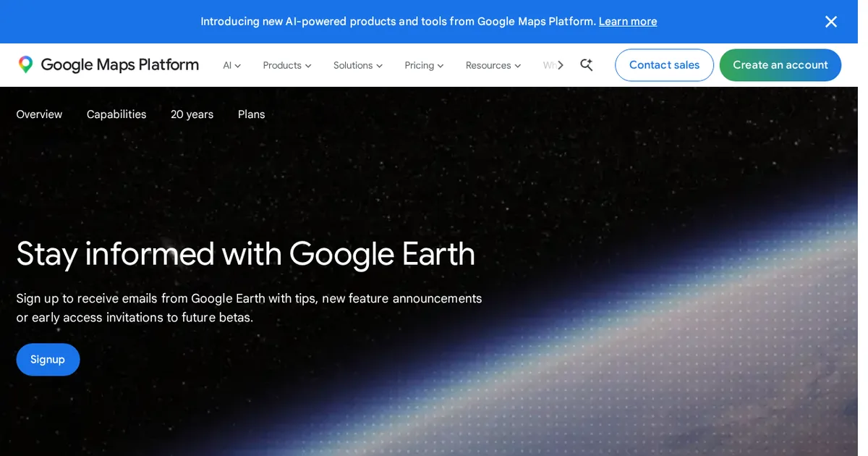
Task: Expand the AI dropdown menu
Action: coord(231,65)
